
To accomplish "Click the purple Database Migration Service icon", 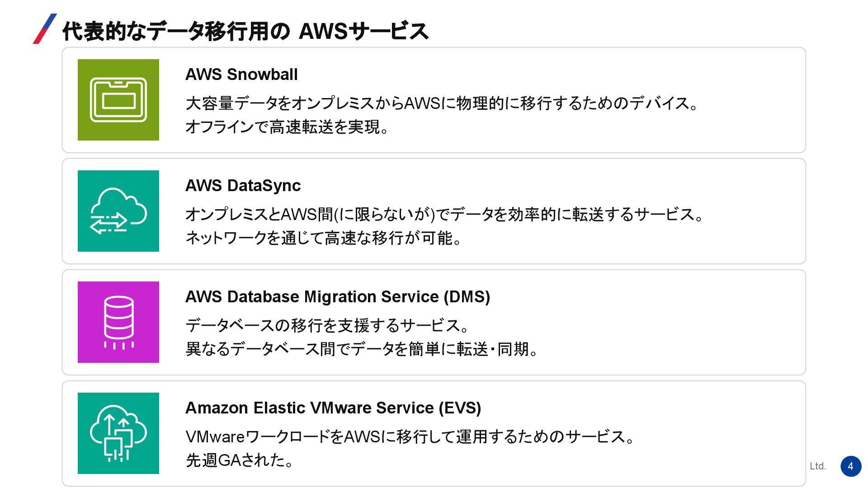I will [x=118, y=322].
